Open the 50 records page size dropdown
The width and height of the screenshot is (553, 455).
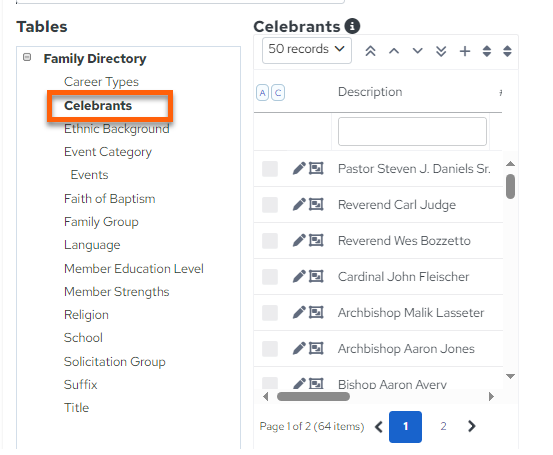point(306,50)
